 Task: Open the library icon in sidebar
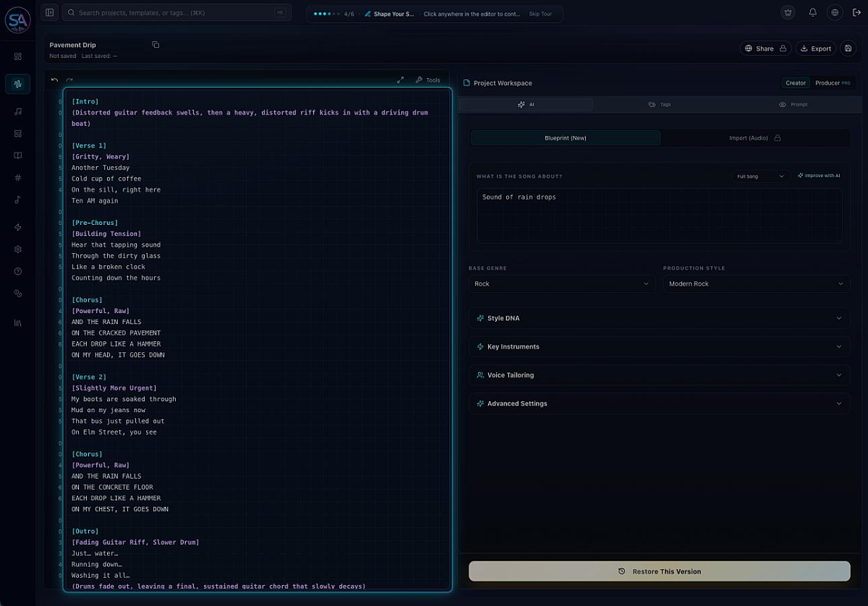pyautogui.click(x=18, y=323)
